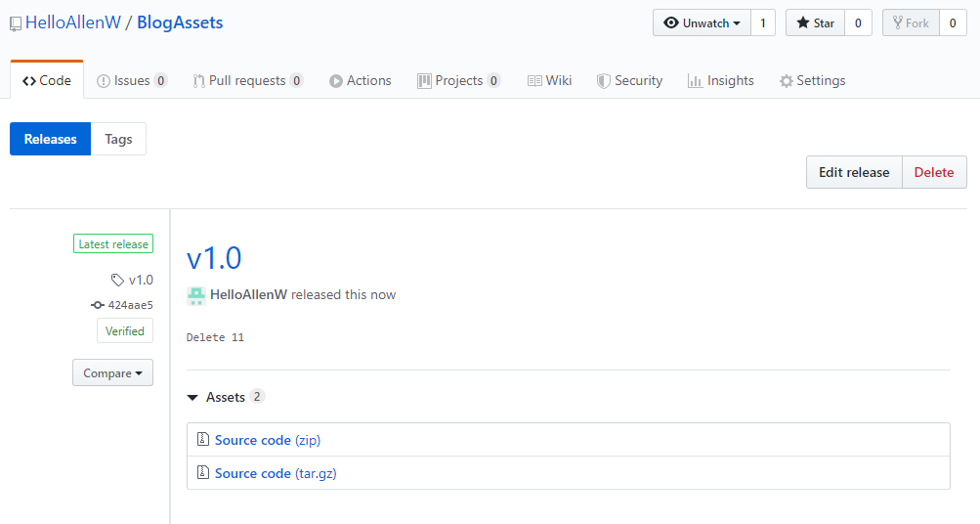Open the Settings tab

812,81
